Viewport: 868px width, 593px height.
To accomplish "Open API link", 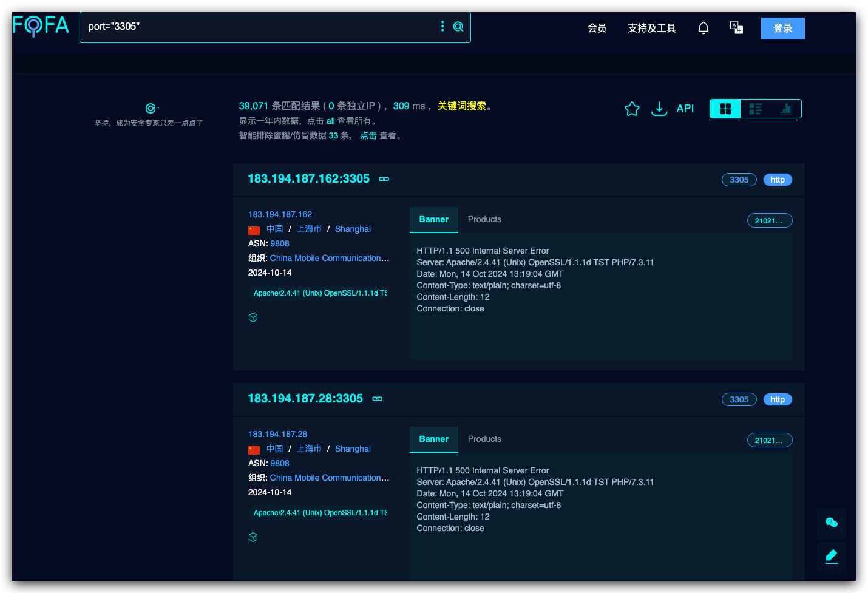I will [685, 109].
